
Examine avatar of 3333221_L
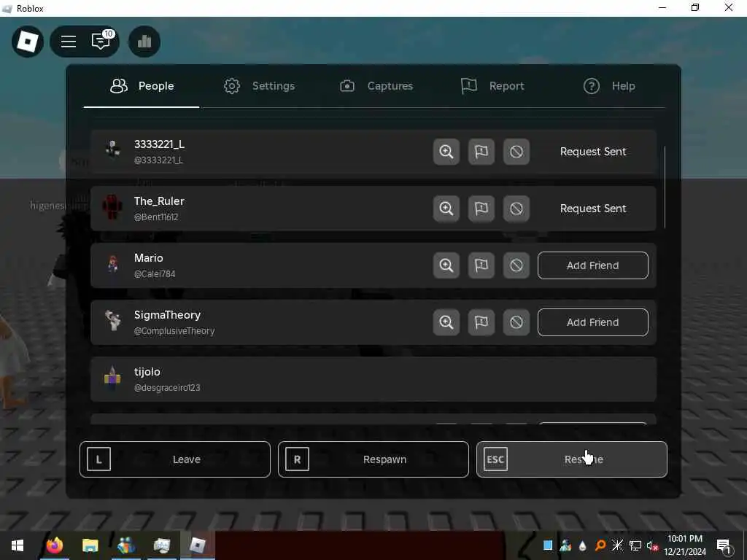tap(446, 152)
